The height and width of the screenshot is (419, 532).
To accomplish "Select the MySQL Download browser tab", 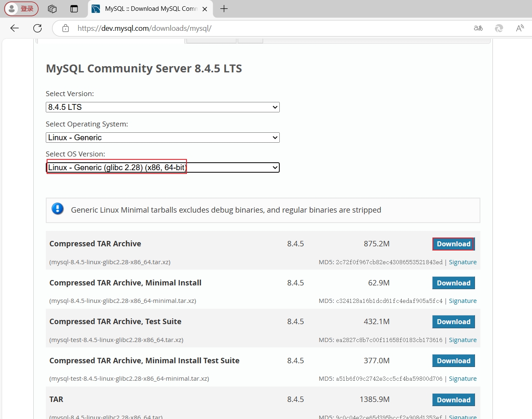I will [x=151, y=9].
